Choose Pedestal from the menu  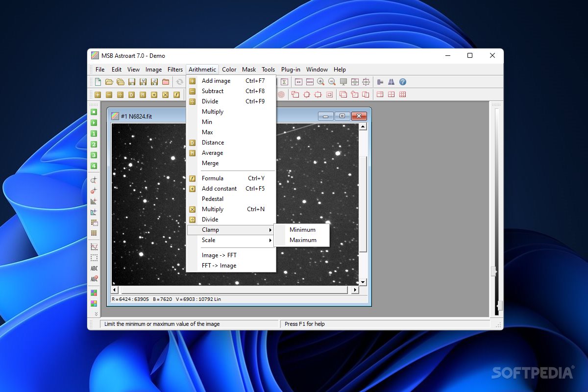[x=231, y=199]
